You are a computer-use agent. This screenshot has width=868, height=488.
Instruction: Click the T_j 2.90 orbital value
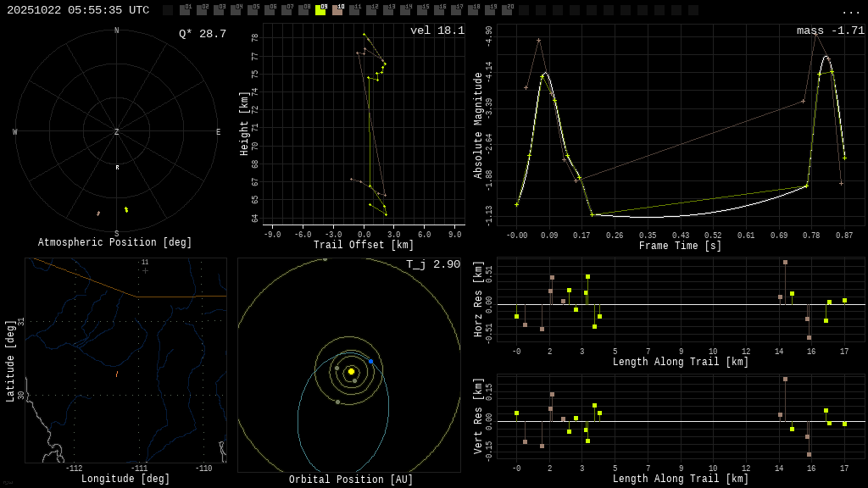(432, 265)
